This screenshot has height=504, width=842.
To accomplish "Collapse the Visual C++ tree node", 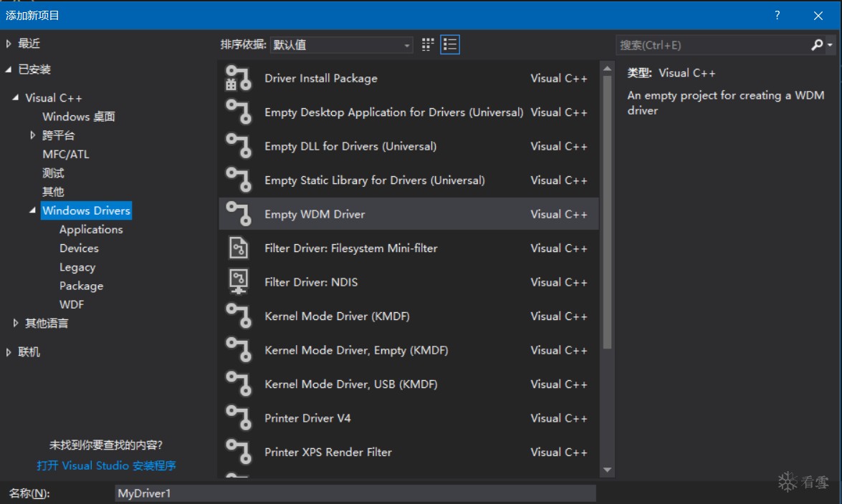I will (x=16, y=98).
